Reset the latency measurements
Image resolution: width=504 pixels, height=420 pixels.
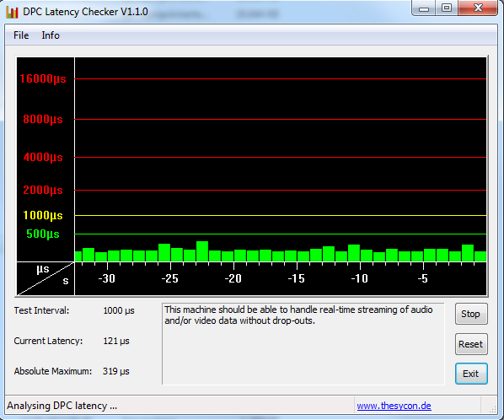[x=471, y=344]
